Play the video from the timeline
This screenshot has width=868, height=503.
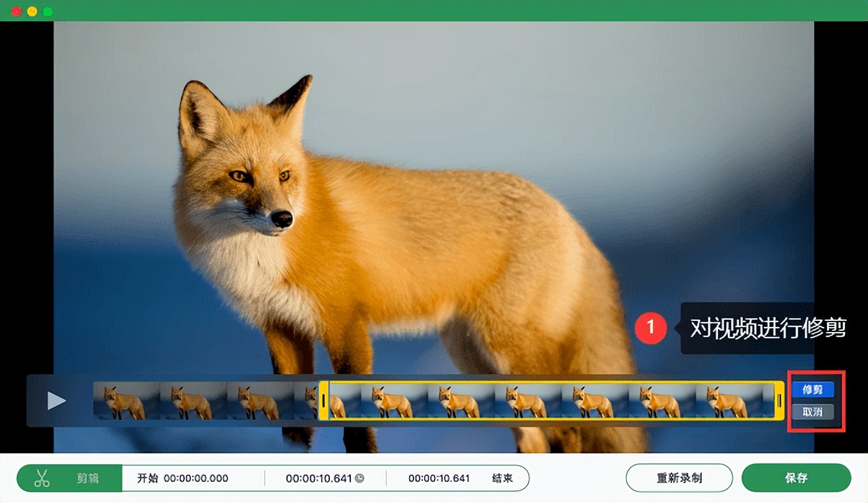[56, 401]
